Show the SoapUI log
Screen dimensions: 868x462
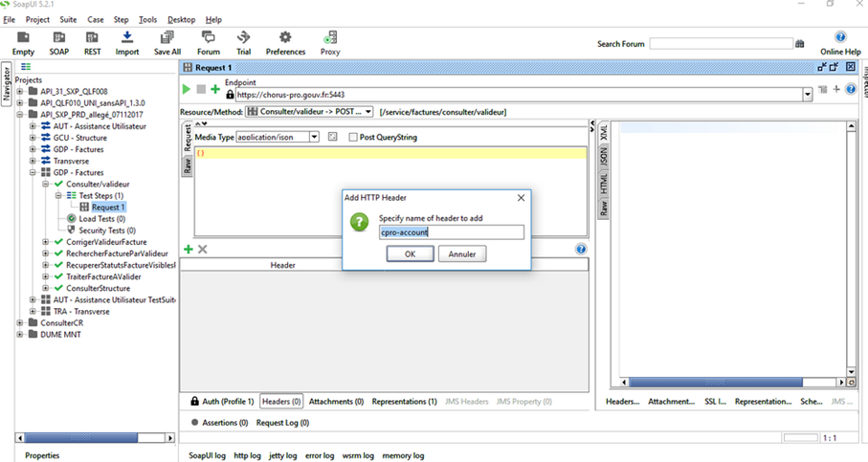tap(207, 455)
